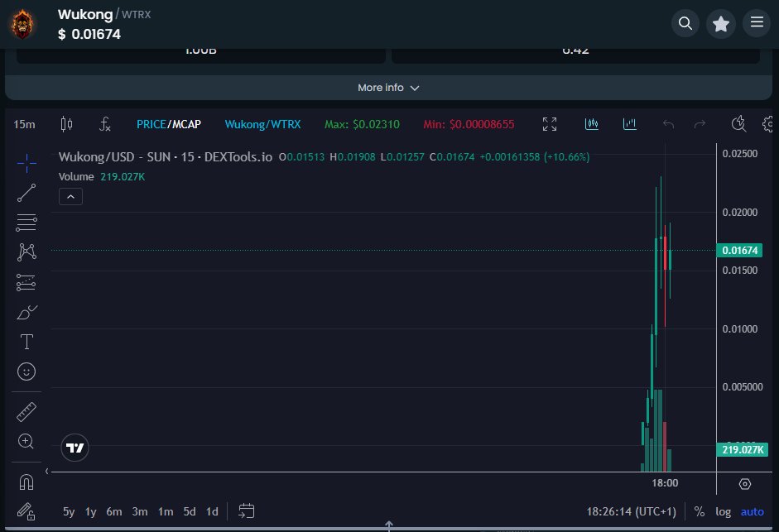779x532 pixels.
Task: Toggle volume bars chart icon
Action: [629, 124]
